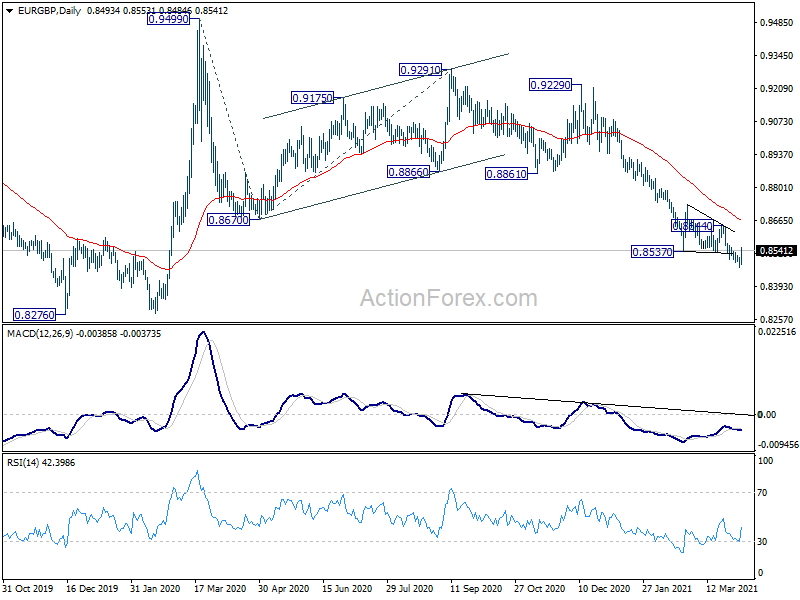Select the 0.88610 price label
Screen dimensions: 800x600
coord(506,174)
